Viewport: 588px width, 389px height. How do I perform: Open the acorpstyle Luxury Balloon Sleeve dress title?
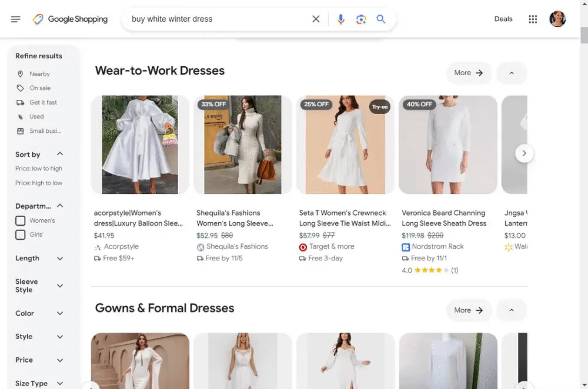[x=138, y=218]
